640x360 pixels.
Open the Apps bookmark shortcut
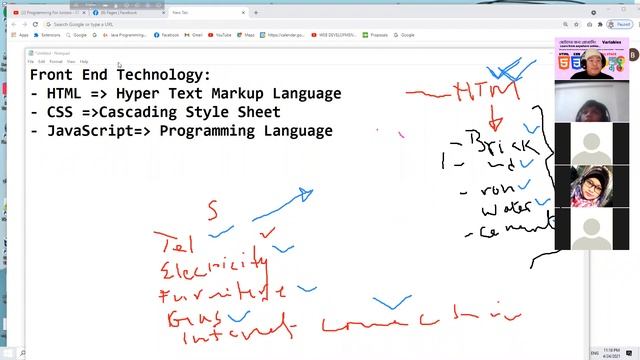coord(20,35)
